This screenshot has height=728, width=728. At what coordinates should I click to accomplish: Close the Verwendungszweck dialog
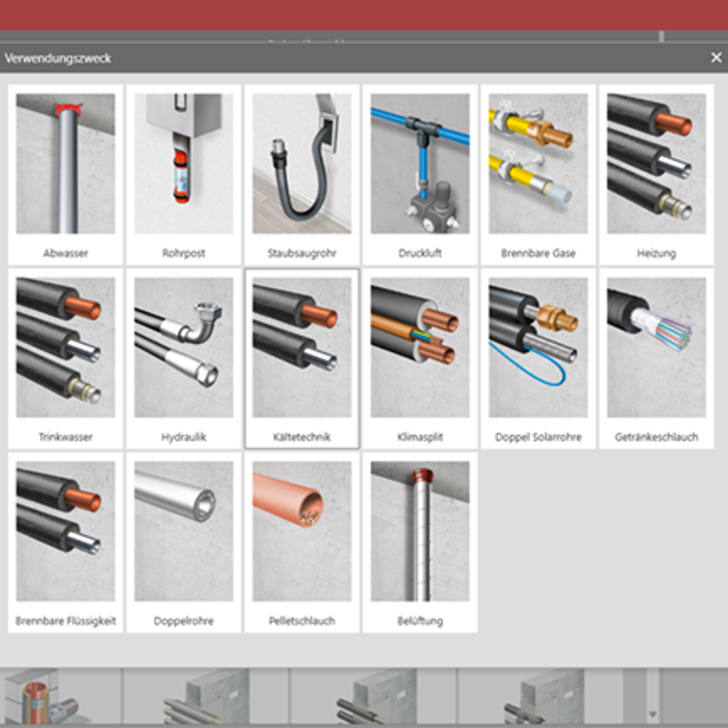pos(716,57)
